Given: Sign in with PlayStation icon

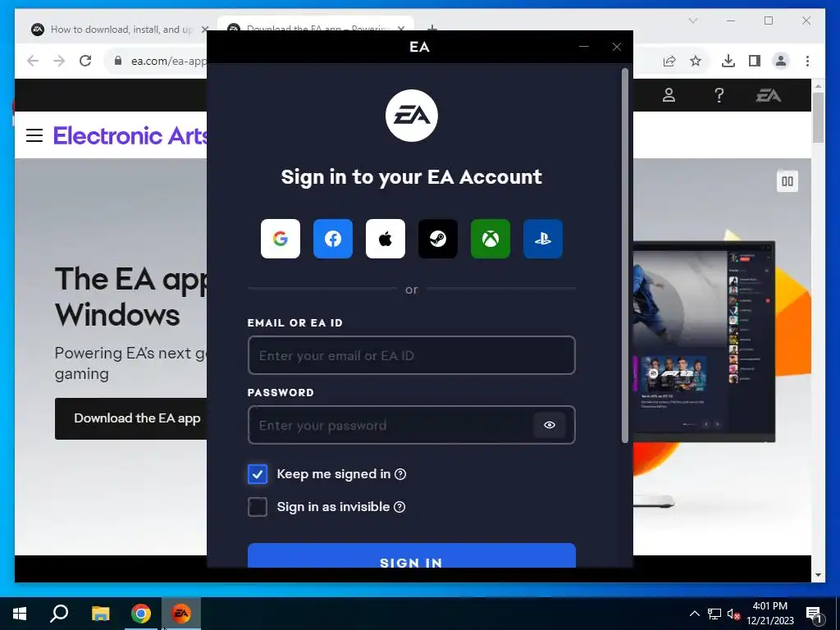Looking at the screenshot, I should [543, 239].
